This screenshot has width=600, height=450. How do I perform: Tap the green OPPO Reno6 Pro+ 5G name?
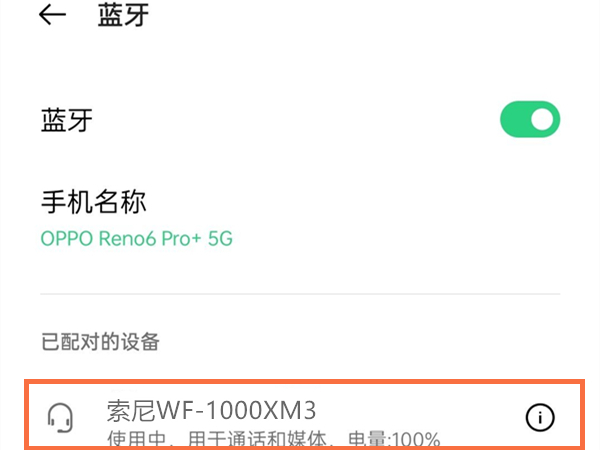pos(137,239)
